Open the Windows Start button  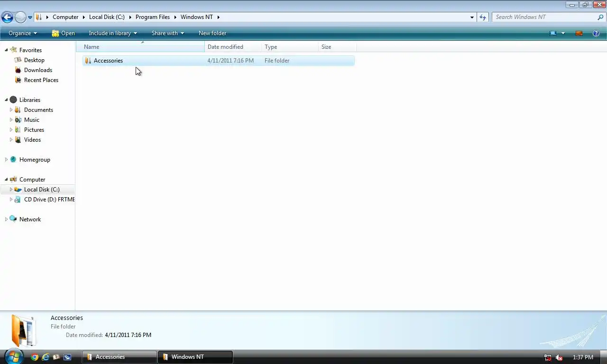[13, 356]
